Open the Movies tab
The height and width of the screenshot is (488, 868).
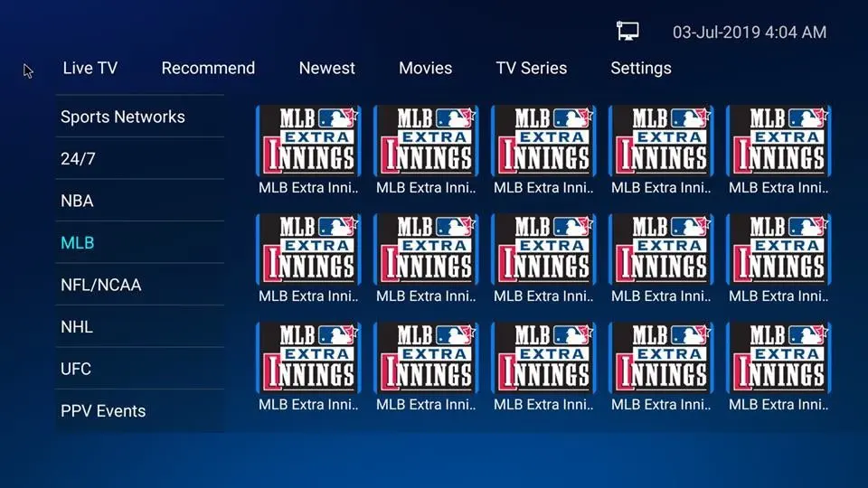point(425,68)
